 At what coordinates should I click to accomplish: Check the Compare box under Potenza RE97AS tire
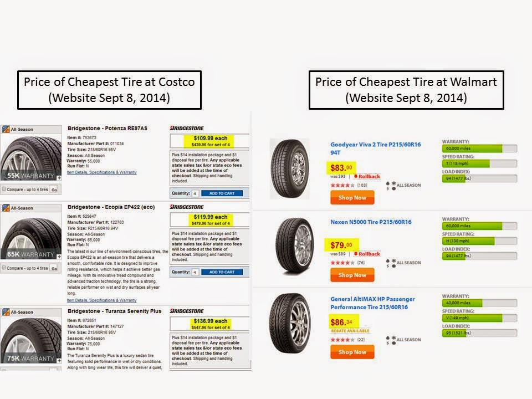(4, 189)
